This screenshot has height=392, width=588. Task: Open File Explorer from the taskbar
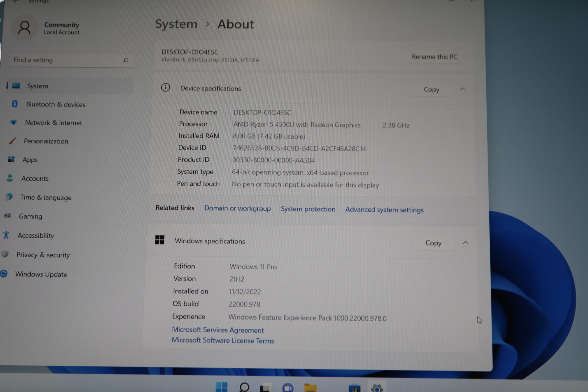[310, 388]
